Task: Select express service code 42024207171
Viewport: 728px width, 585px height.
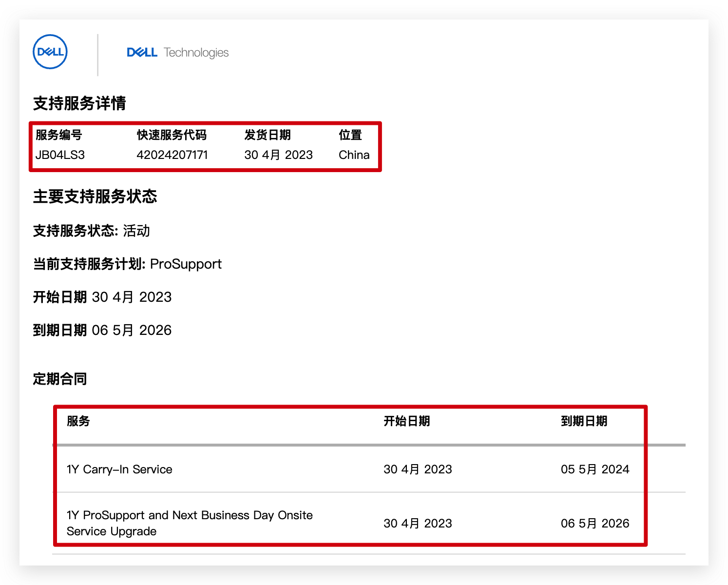Action: point(172,155)
